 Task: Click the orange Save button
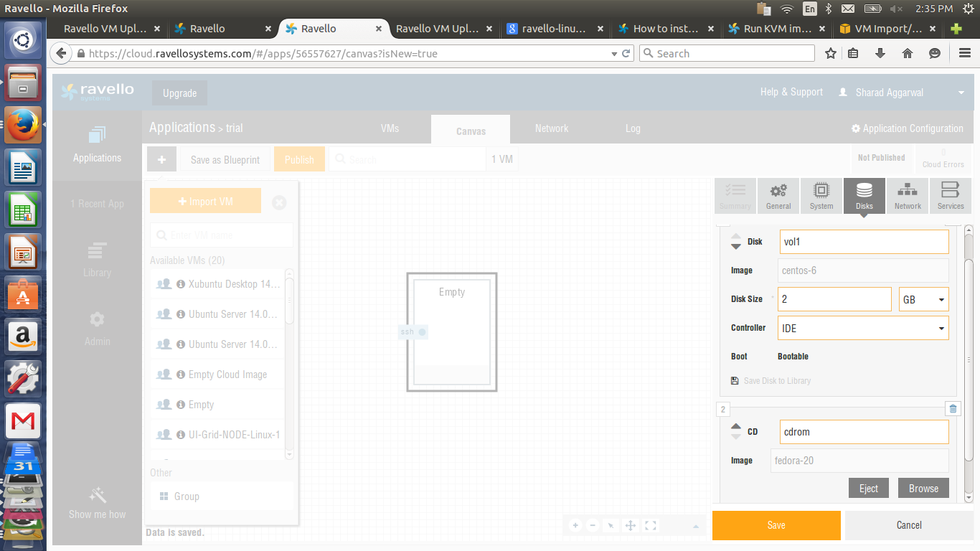(776, 525)
